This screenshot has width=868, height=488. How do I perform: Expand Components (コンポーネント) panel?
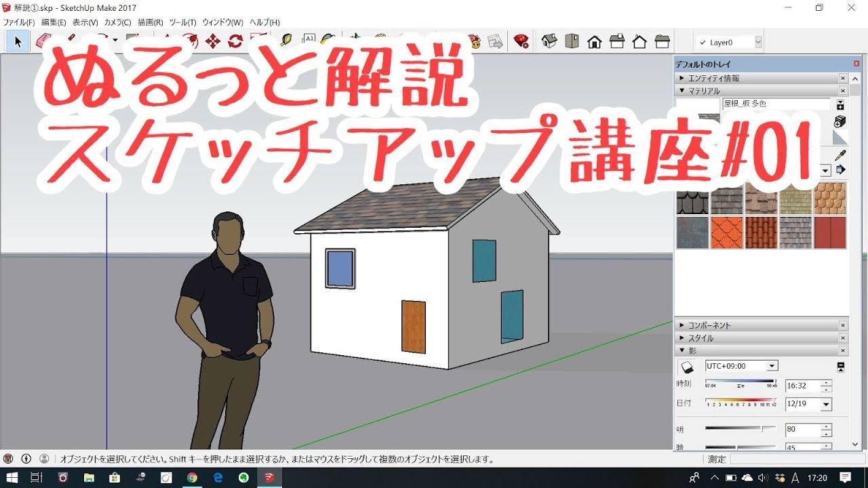point(682,325)
